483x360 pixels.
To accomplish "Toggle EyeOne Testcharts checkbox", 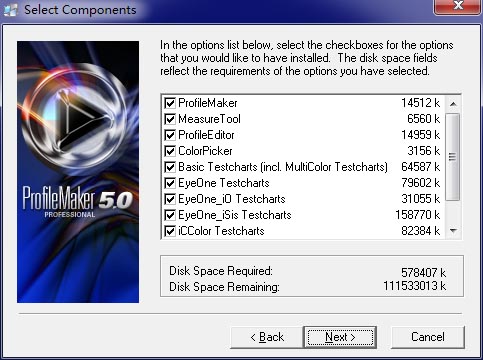I will tap(170, 183).
